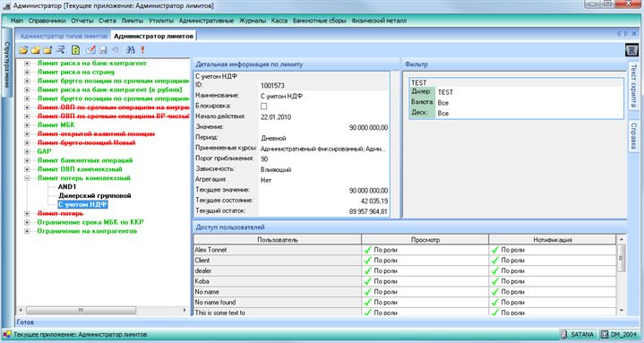Collapse the Лимит потерь комплексный node
The width and height of the screenshot is (644, 343).
[27, 178]
